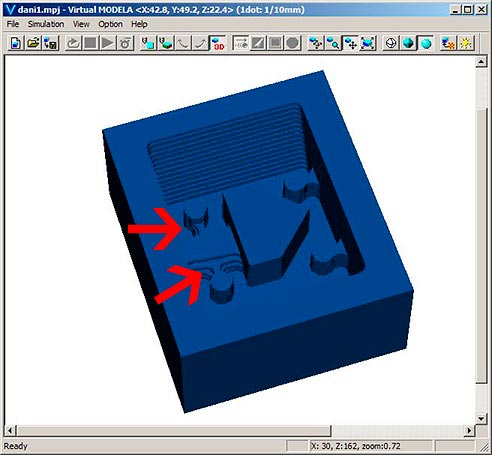This screenshot has width=492, height=455.
Task: Select the gray circle shape icon
Action: [292, 43]
